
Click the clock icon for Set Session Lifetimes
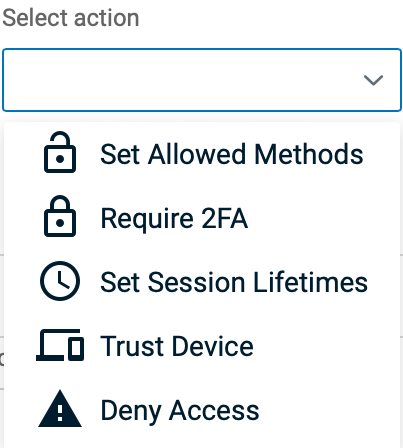(60, 281)
